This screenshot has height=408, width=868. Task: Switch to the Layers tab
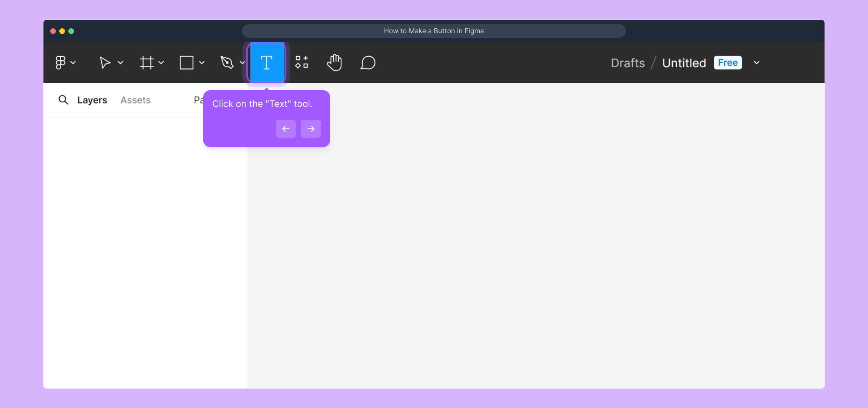pos(92,100)
